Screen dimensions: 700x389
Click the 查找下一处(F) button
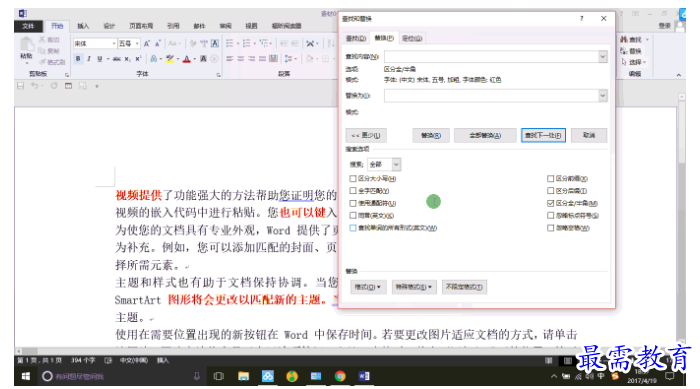click(543, 135)
